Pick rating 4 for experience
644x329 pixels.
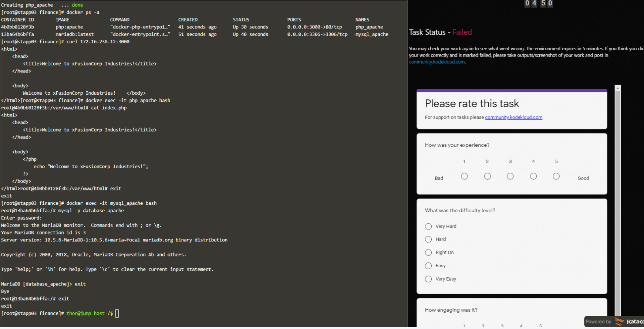click(x=533, y=176)
